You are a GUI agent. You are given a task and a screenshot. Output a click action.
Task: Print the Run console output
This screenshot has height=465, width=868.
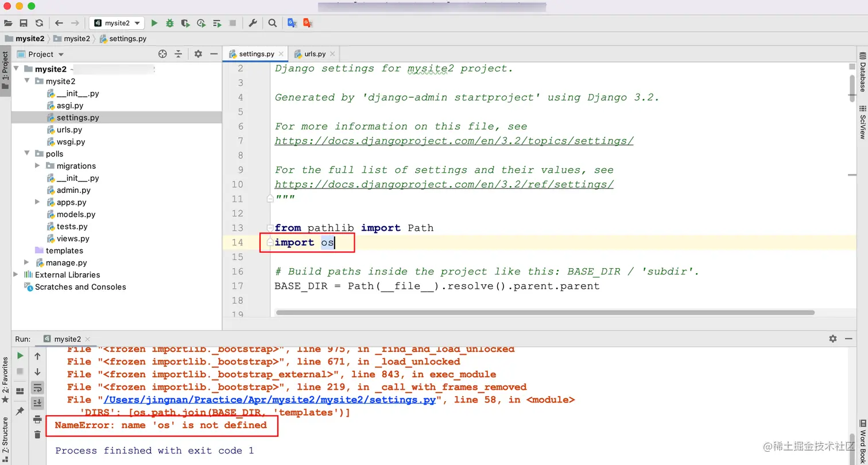[x=38, y=419]
